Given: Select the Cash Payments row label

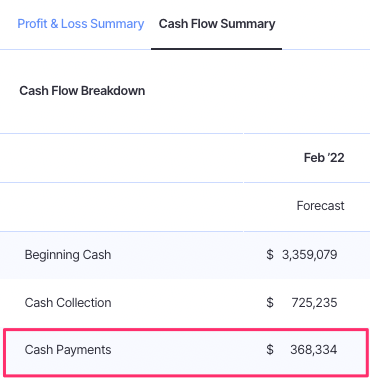Looking at the screenshot, I should tap(68, 350).
